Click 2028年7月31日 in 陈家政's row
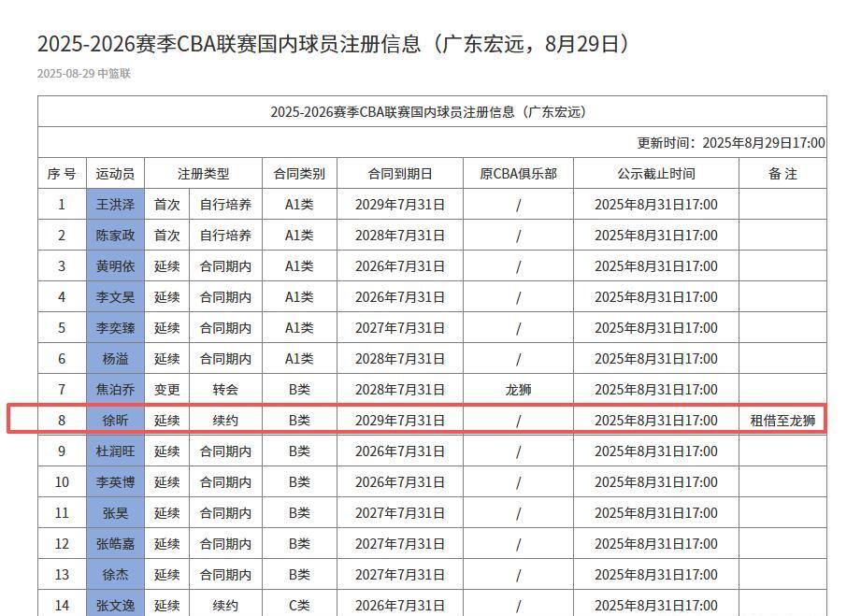 pyautogui.click(x=400, y=235)
